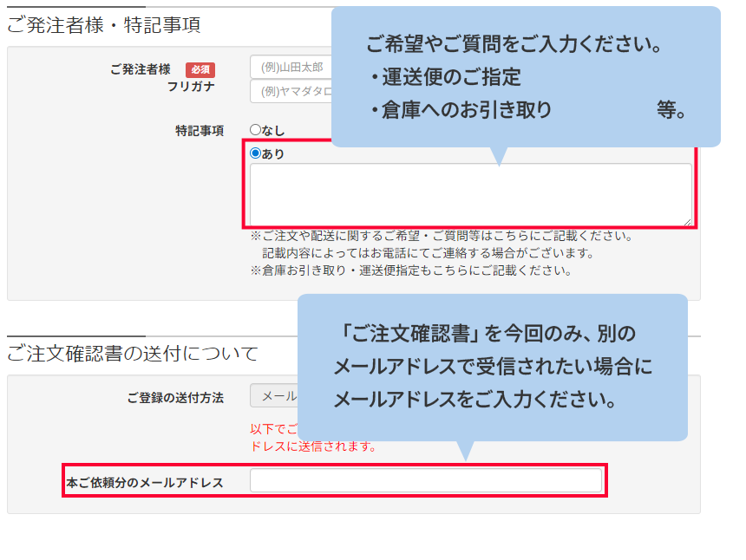Open the ご登録の送付方法 dropdown
Viewport: 746px width, 560px height.
[274, 396]
